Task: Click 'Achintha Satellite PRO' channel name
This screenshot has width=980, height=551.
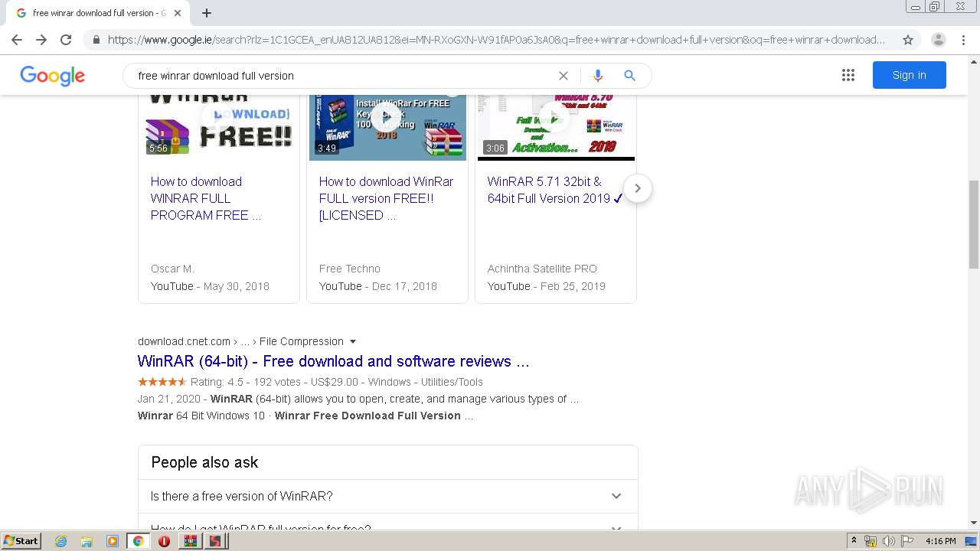Action: tap(542, 269)
